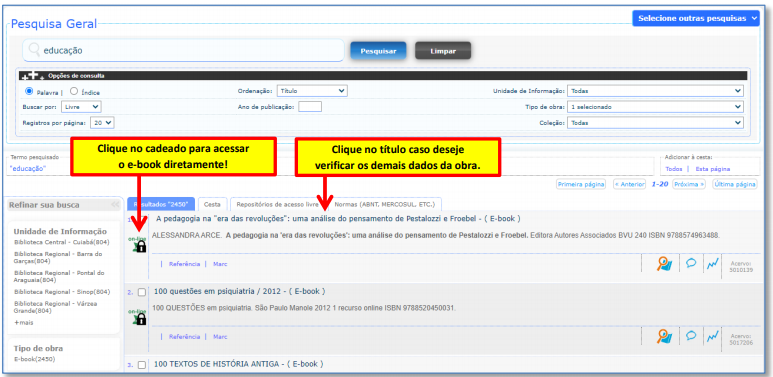773x377 pixels.
Task: Open the Selecione outras pesquisas dropdown
Action: coord(696,18)
